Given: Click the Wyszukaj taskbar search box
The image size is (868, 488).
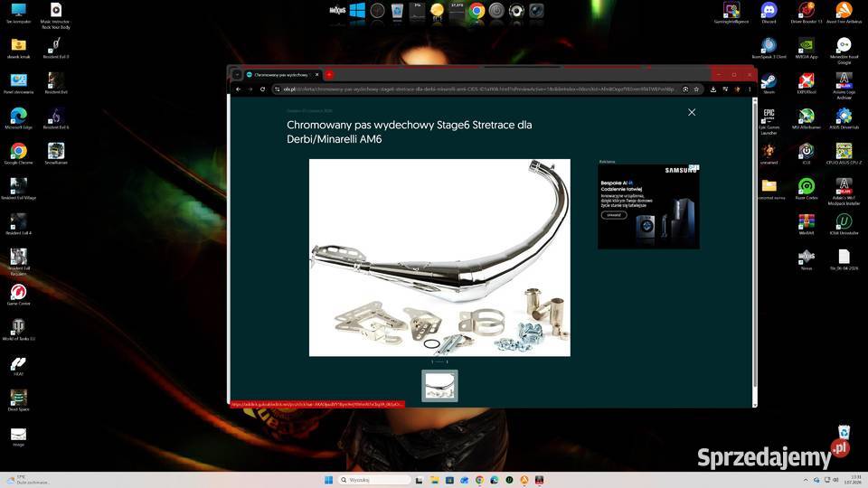Looking at the screenshot, I should [375, 480].
